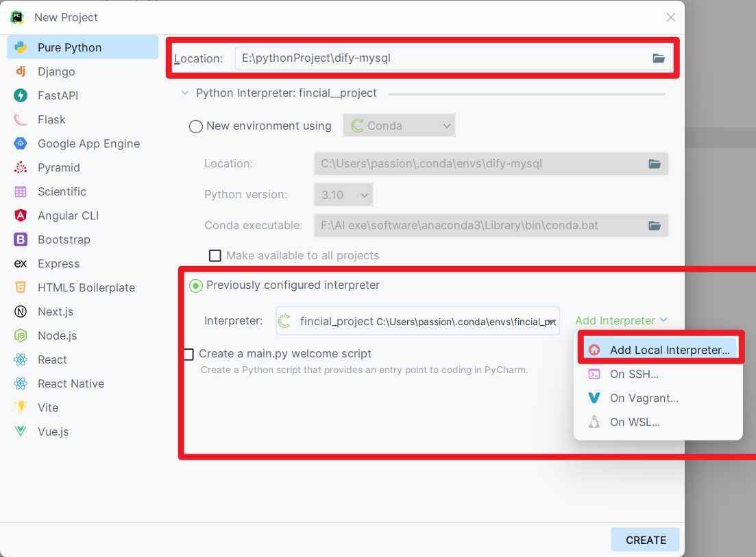Select Google App Engine project type label
The height and width of the screenshot is (557, 756).
click(x=88, y=144)
